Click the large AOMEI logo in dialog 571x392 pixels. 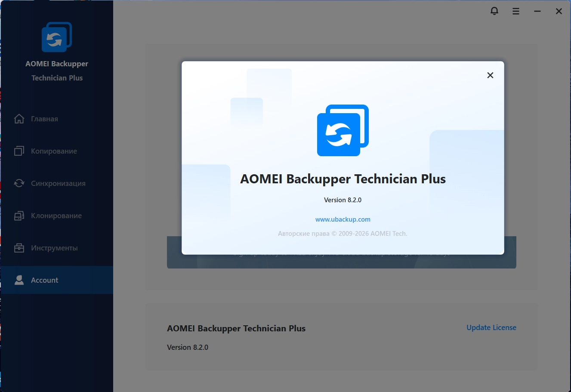[x=343, y=130]
